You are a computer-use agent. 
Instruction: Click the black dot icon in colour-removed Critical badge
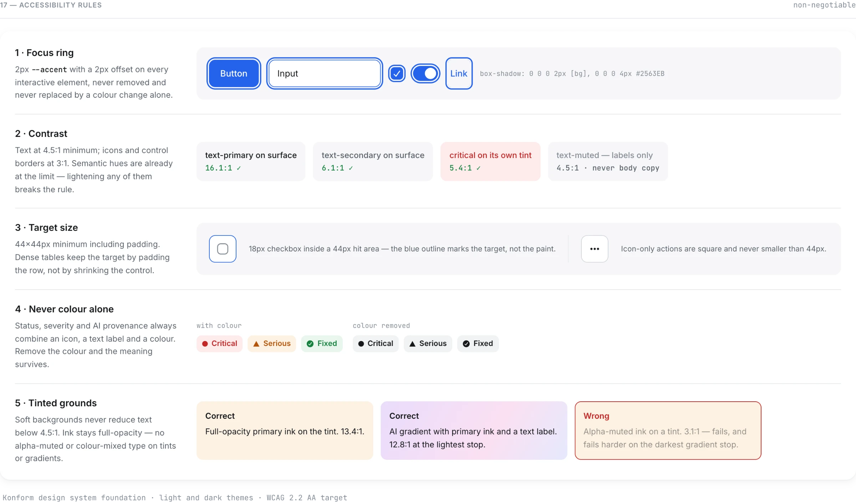pyautogui.click(x=361, y=344)
